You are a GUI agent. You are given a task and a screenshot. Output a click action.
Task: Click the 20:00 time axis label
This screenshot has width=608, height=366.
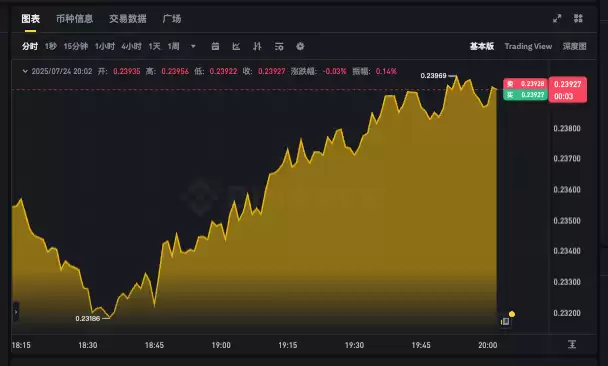click(488, 345)
